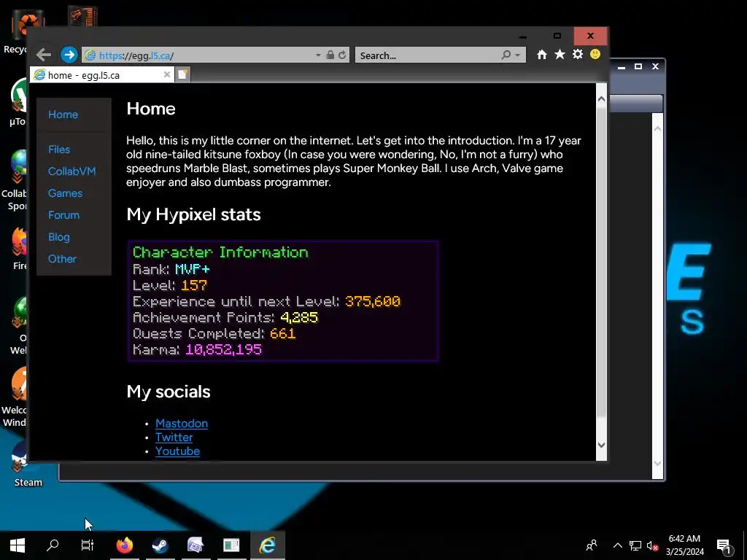Go back with the browser back arrow
The height and width of the screenshot is (560, 747).
tap(43, 55)
